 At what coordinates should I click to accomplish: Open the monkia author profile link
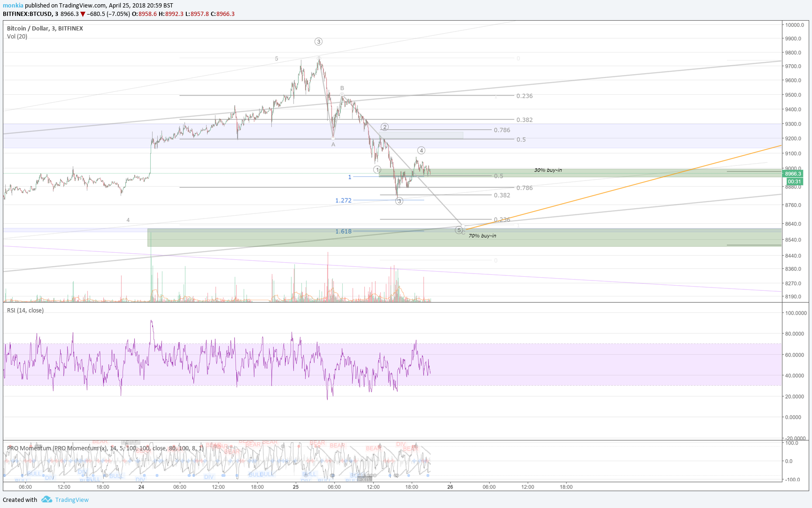(x=13, y=6)
